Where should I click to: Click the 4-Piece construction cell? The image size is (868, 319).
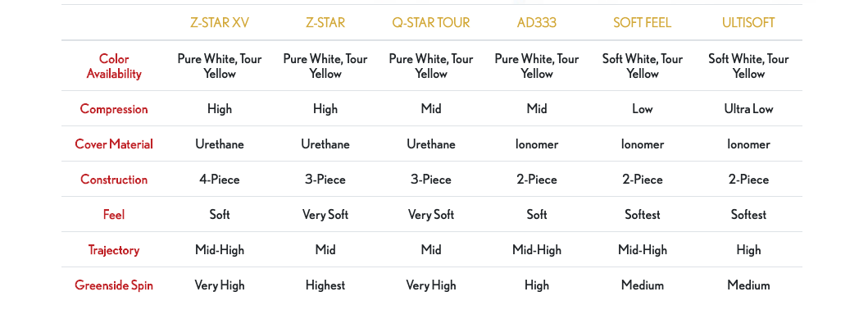click(x=220, y=180)
